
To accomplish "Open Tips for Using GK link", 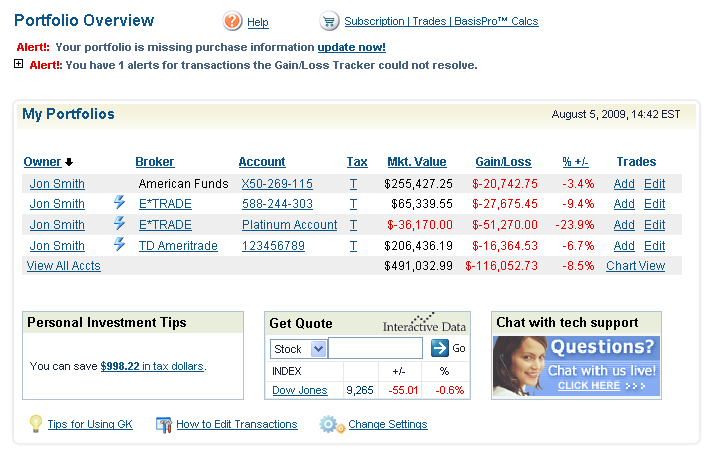I will tap(90, 424).
